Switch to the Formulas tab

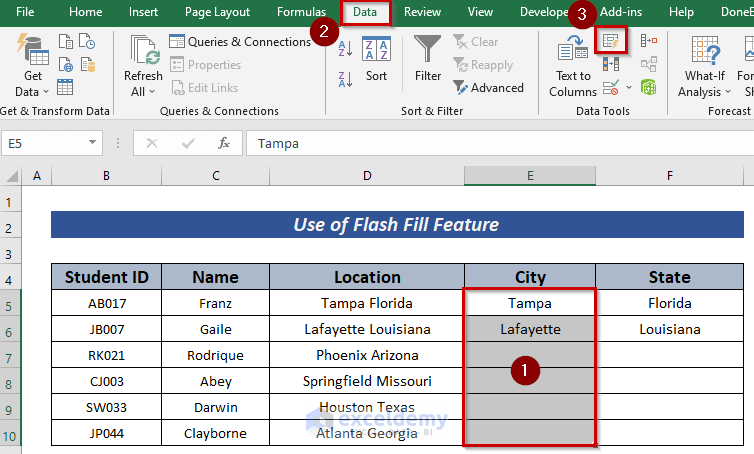pyautogui.click(x=301, y=12)
